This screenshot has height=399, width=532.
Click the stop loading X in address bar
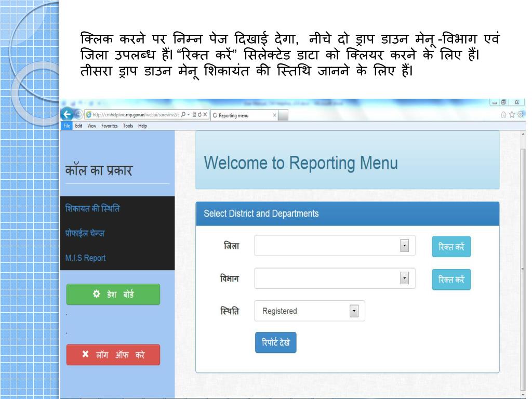click(205, 115)
